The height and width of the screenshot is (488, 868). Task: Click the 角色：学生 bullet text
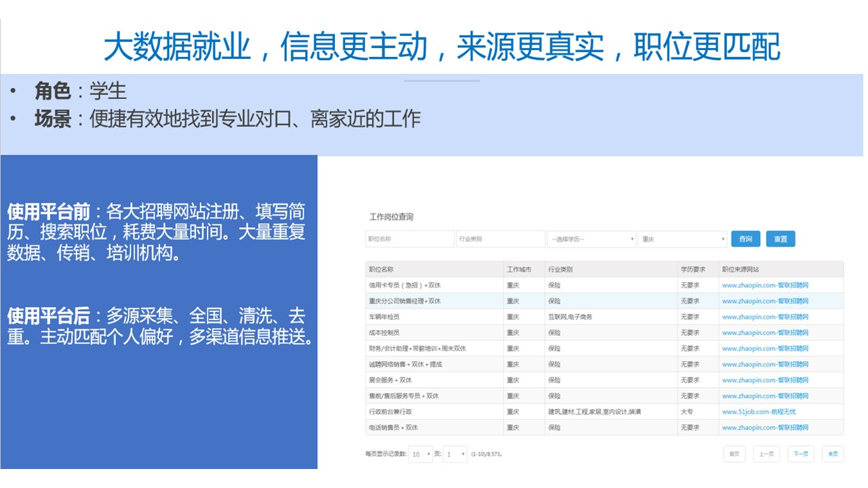point(81,91)
